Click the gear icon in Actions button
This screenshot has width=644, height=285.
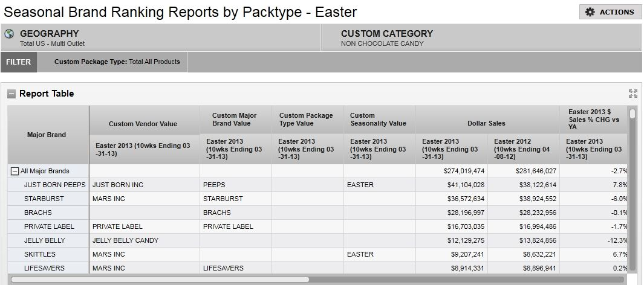pos(590,12)
